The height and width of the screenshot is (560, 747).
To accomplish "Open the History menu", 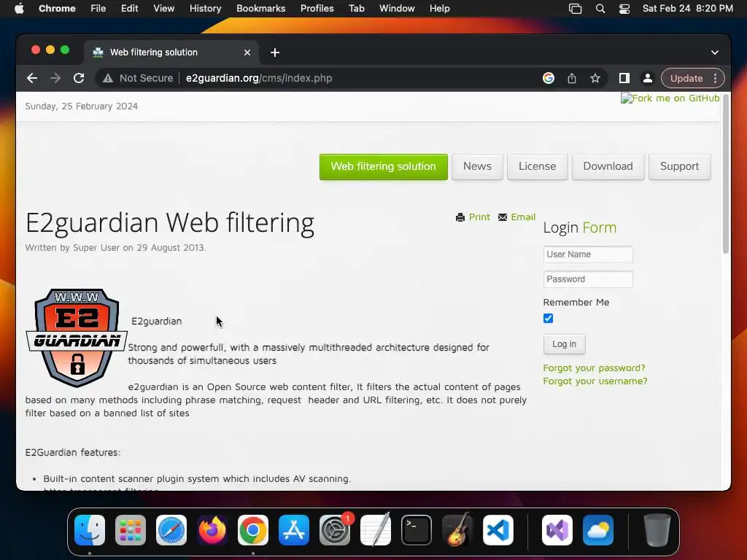I will click(205, 9).
